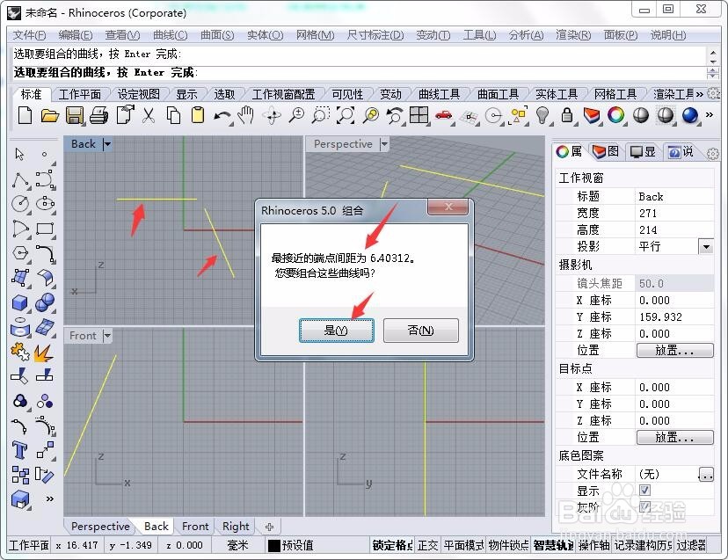Click the blue render sphere icon

(x=690, y=115)
